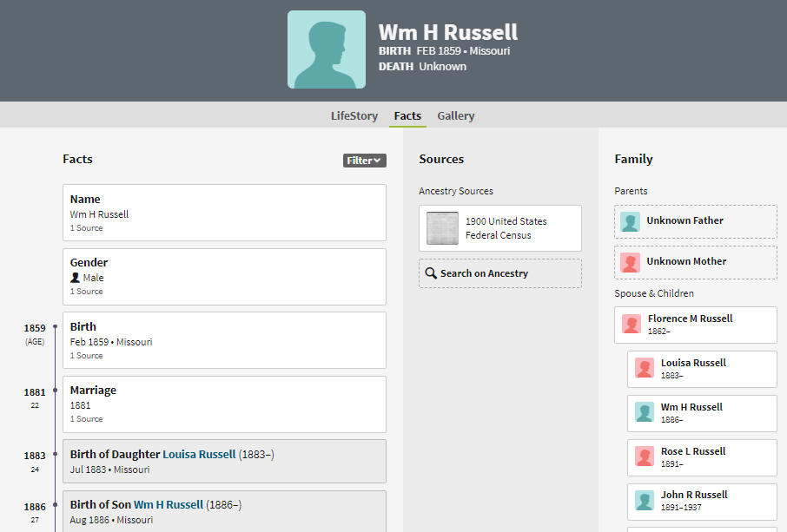Click the 1881 marriage timeline marker
The width and height of the screenshot is (787, 532).
coord(56,390)
